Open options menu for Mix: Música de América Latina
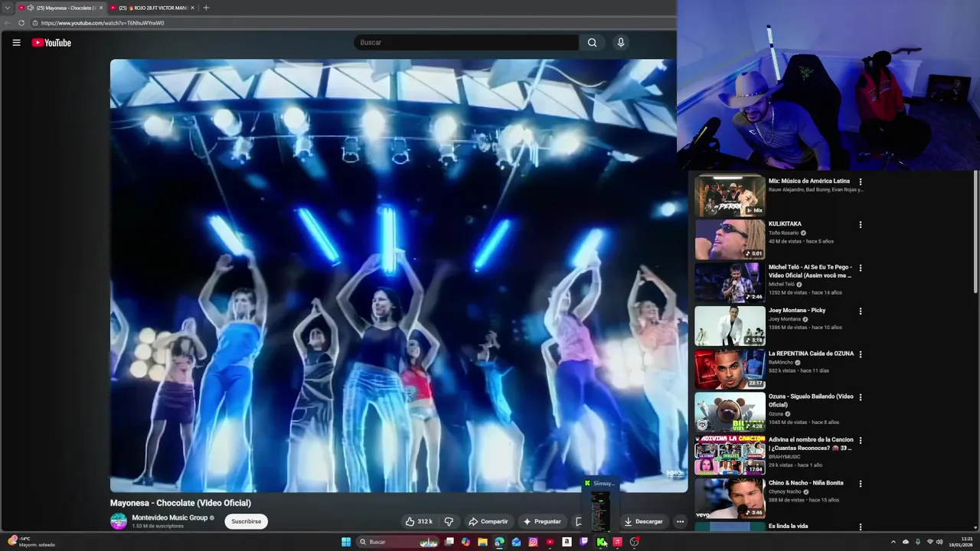 click(x=861, y=182)
